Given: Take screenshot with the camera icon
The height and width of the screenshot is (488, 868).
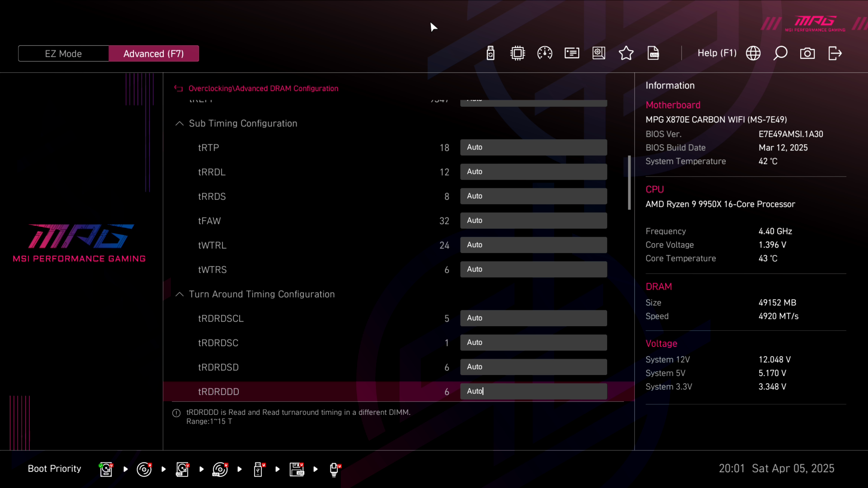Looking at the screenshot, I should coord(807,53).
